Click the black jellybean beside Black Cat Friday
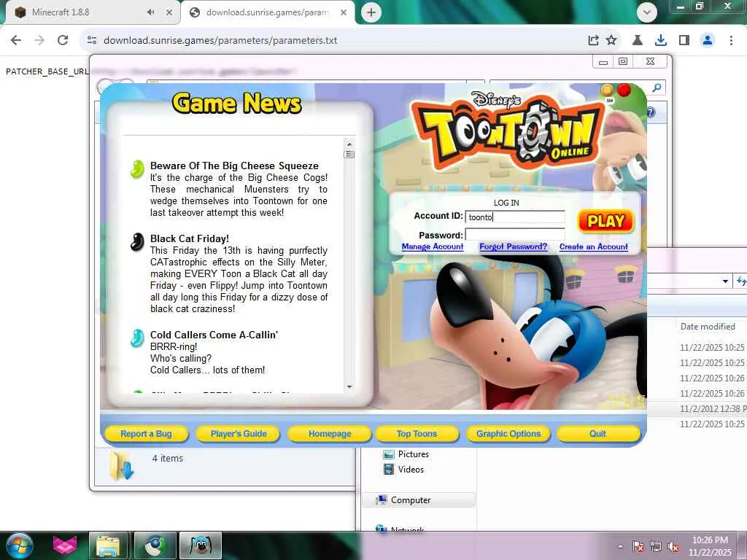Screen dimensions: 747x560 (137, 242)
